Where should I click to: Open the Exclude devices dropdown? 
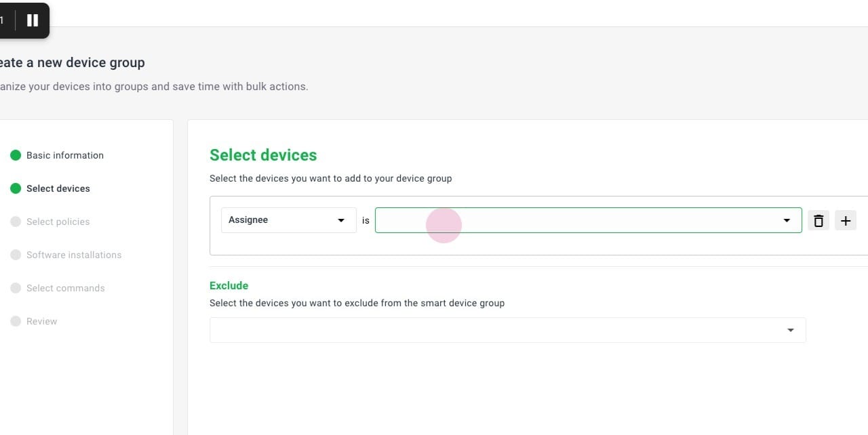point(790,330)
